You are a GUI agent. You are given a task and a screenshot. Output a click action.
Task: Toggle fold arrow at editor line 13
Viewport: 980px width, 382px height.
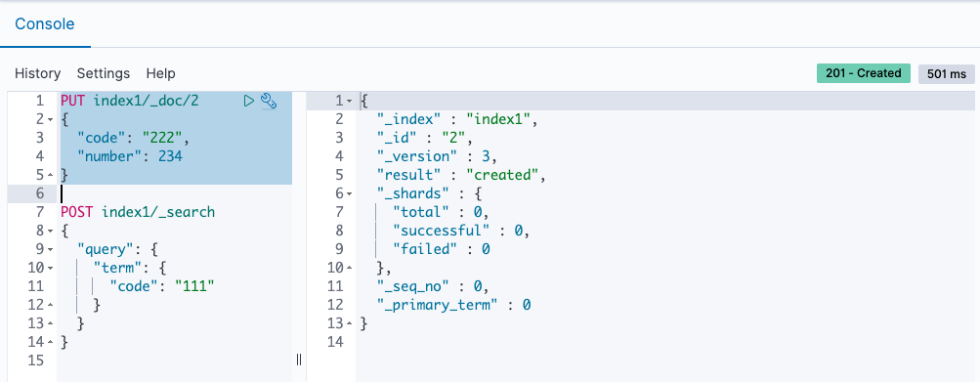[51, 323]
